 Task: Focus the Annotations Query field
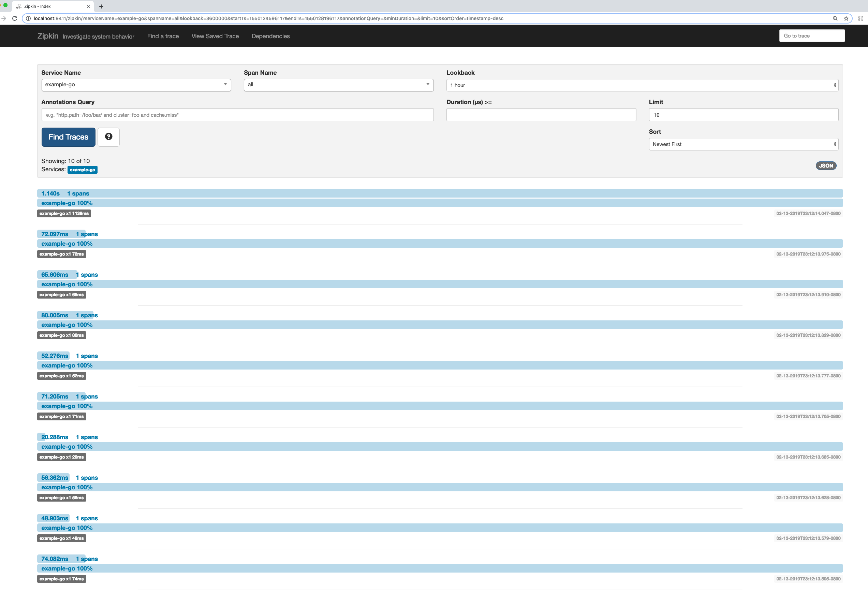pyautogui.click(x=237, y=115)
